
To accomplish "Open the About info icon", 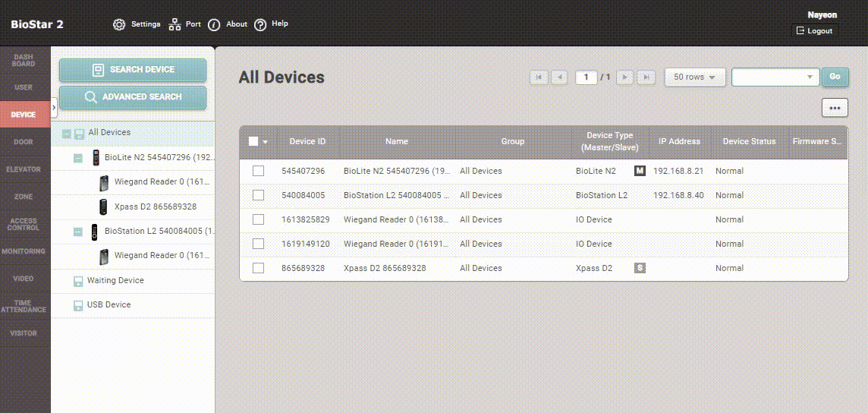I will pos(214,24).
